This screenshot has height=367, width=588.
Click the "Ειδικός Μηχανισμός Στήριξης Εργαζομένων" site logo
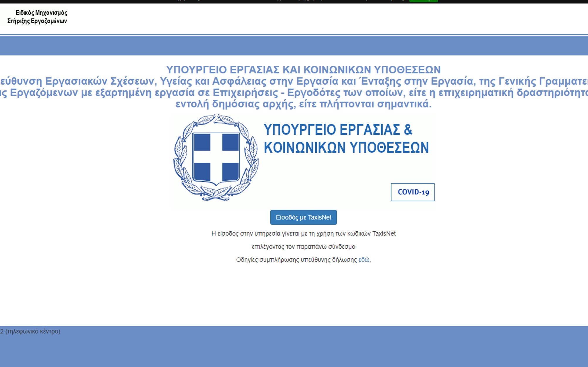click(x=37, y=17)
